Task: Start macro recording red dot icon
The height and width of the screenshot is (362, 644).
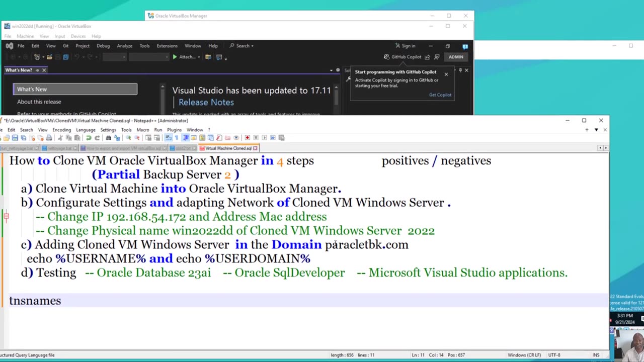Action: click(x=247, y=138)
